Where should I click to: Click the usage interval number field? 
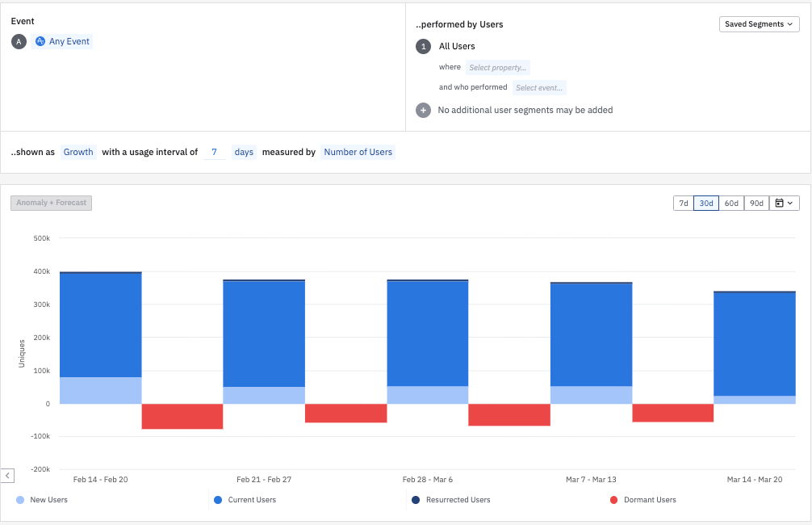click(x=214, y=152)
